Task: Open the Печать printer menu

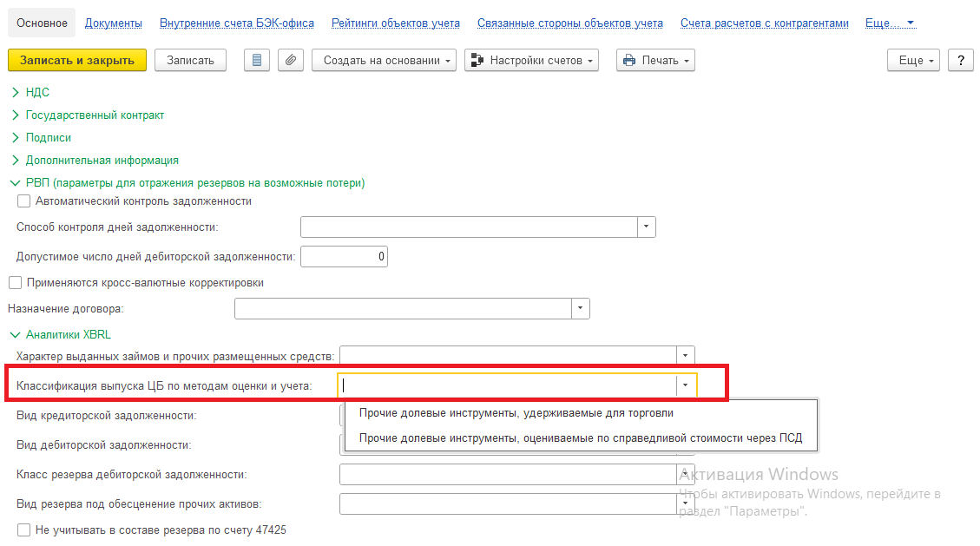Action: click(655, 61)
